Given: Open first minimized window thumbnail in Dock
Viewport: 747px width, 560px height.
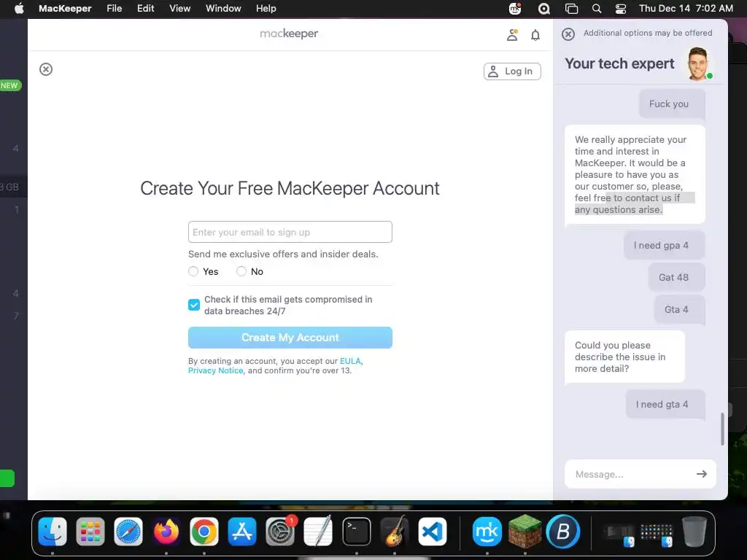Looking at the screenshot, I should [x=618, y=534].
